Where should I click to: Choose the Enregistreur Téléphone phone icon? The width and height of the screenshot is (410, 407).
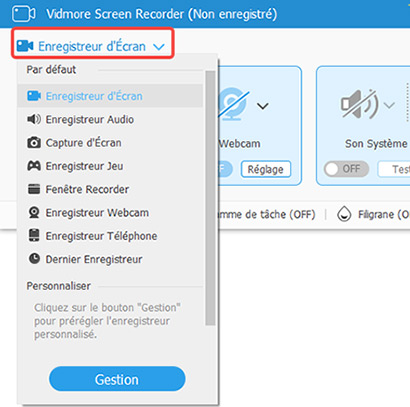click(x=34, y=235)
